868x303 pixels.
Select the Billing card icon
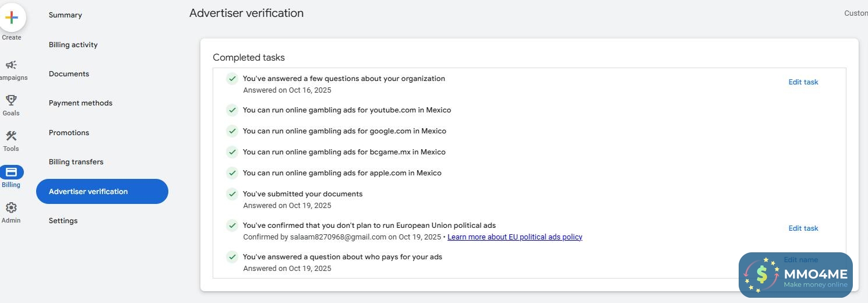(x=12, y=172)
